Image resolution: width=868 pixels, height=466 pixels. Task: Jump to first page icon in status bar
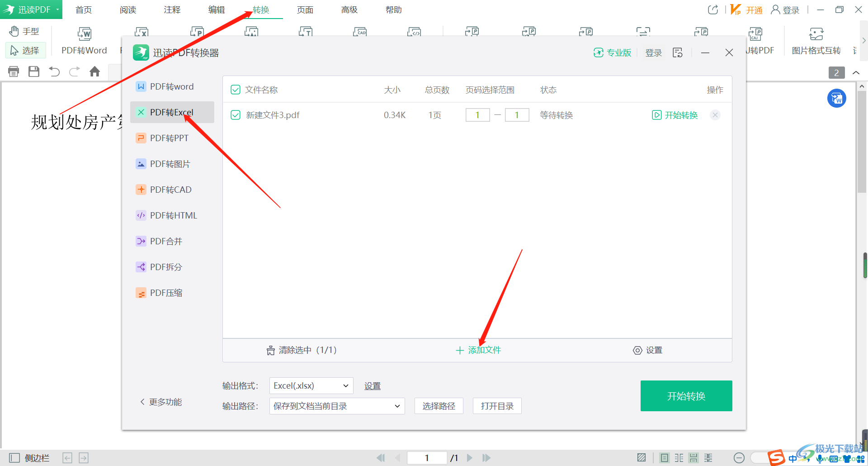click(381, 458)
